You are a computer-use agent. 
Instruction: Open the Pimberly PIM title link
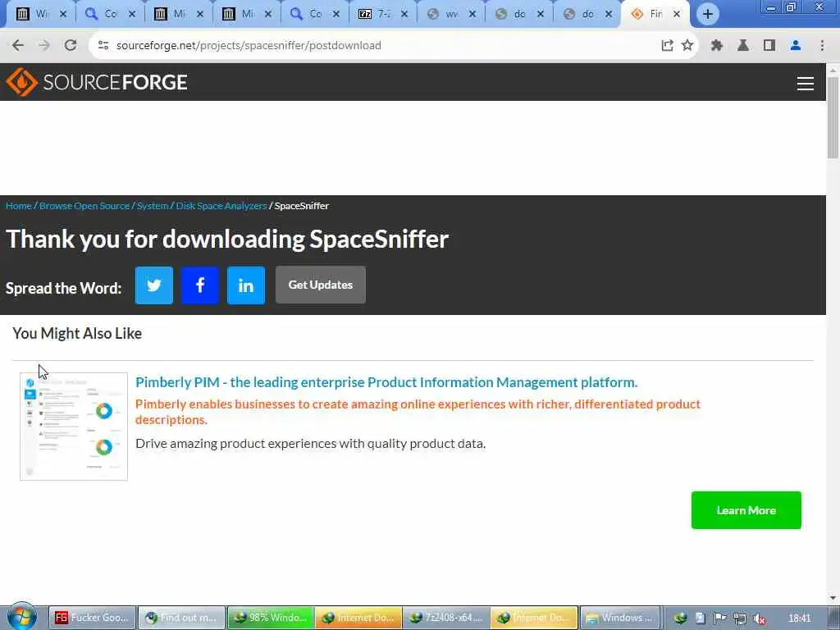[x=386, y=382]
